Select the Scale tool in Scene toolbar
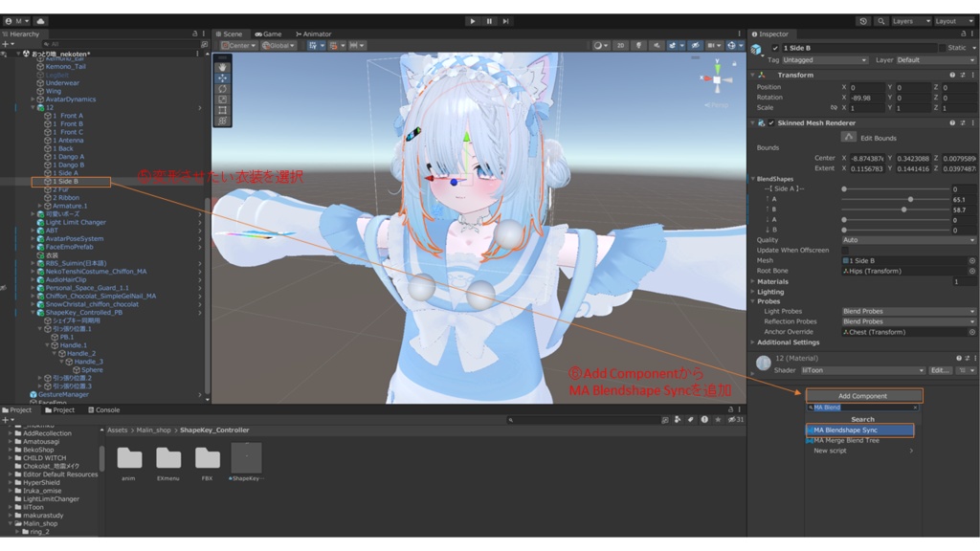This screenshot has height=551, width=980. coord(222,99)
